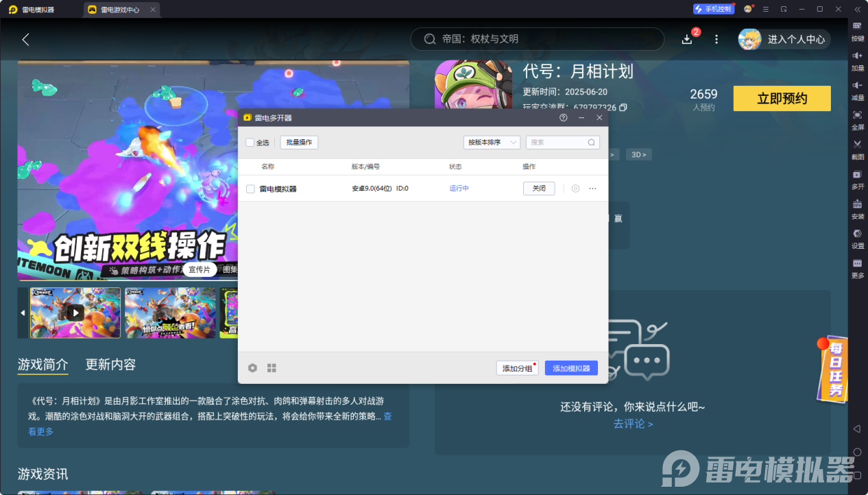Click the Android home circle button
Screen dimensions: 868x495
pyautogui.click(x=857, y=452)
